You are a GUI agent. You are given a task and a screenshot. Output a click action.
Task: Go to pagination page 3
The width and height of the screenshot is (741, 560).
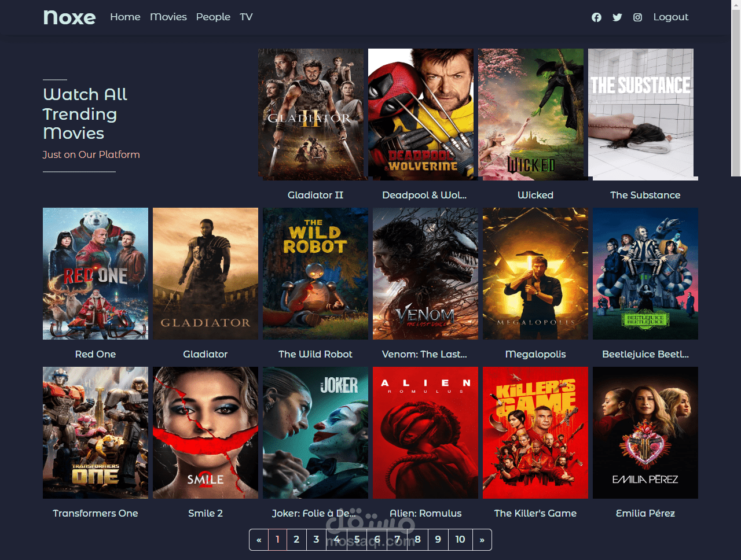316,540
